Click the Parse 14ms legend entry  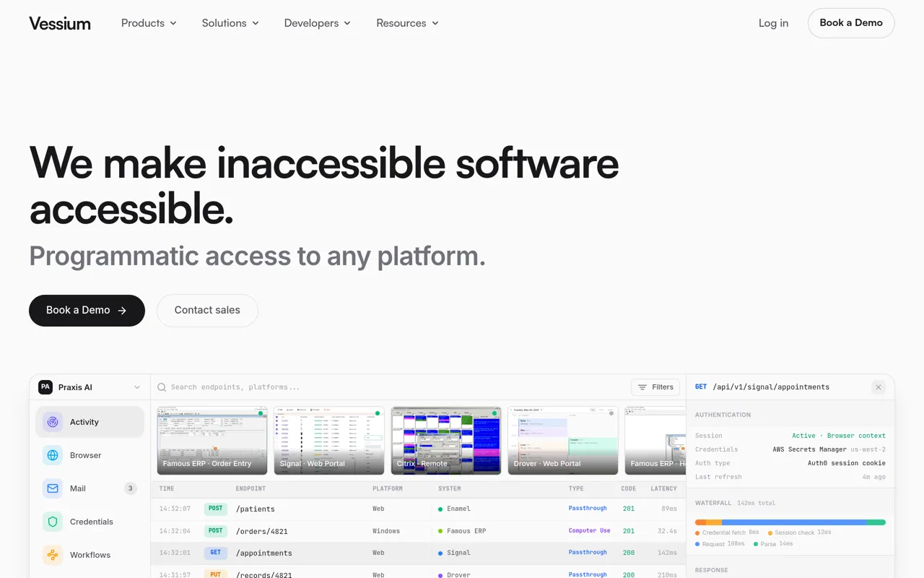click(x=773, y=544)
